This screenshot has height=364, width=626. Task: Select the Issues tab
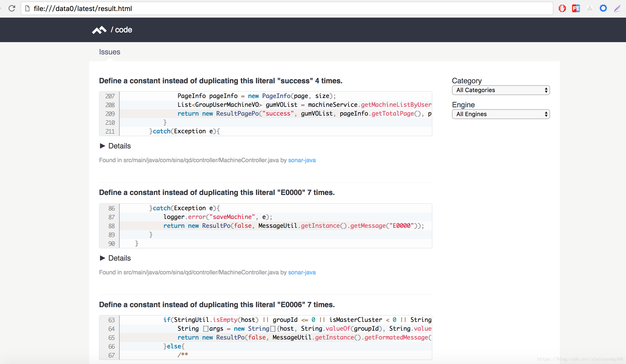110,52
